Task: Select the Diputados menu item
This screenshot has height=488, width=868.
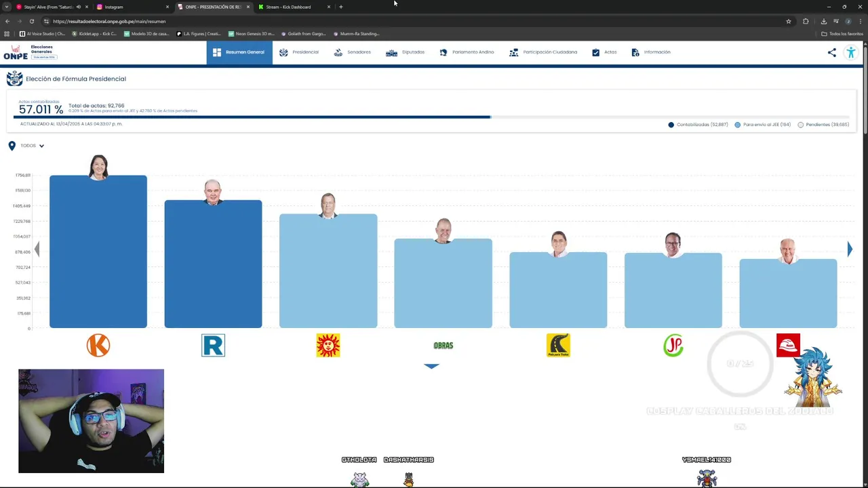Action: (405, 52)
